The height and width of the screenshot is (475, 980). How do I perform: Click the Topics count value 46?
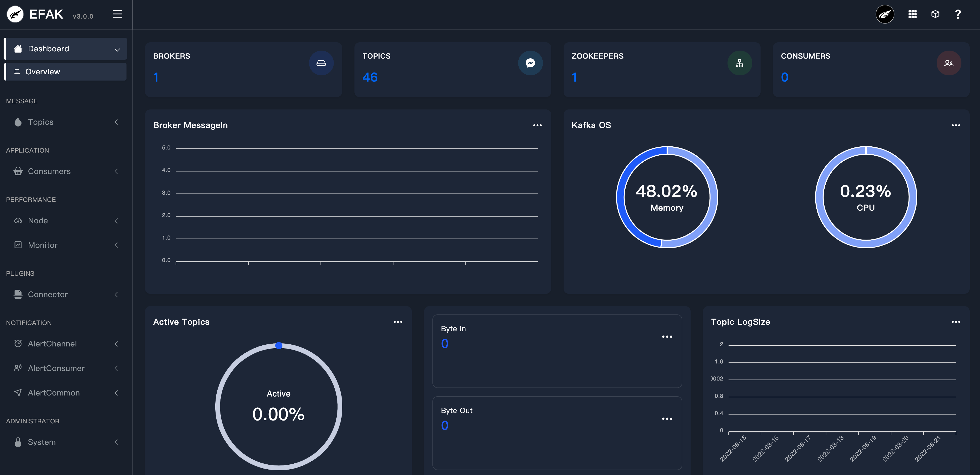(x=370, y=77)
